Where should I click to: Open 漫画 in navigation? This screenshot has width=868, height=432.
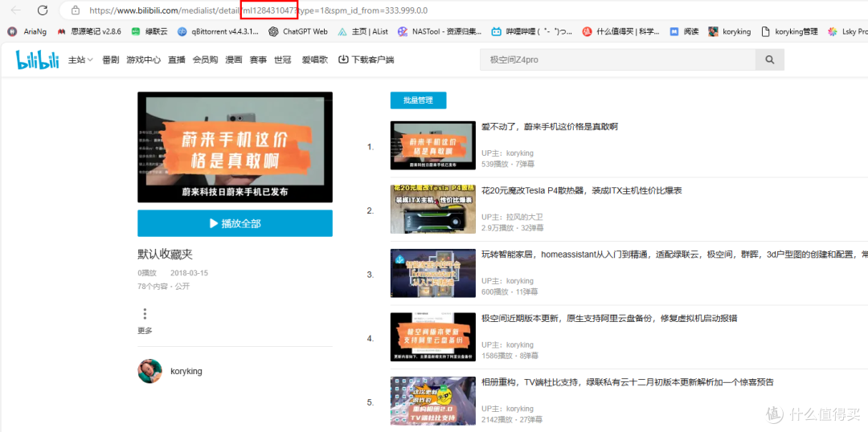click(x=234, y=59)
